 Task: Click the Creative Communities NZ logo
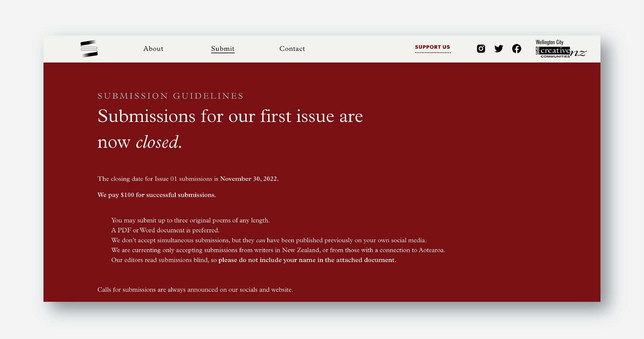click(x=560, y=52)
